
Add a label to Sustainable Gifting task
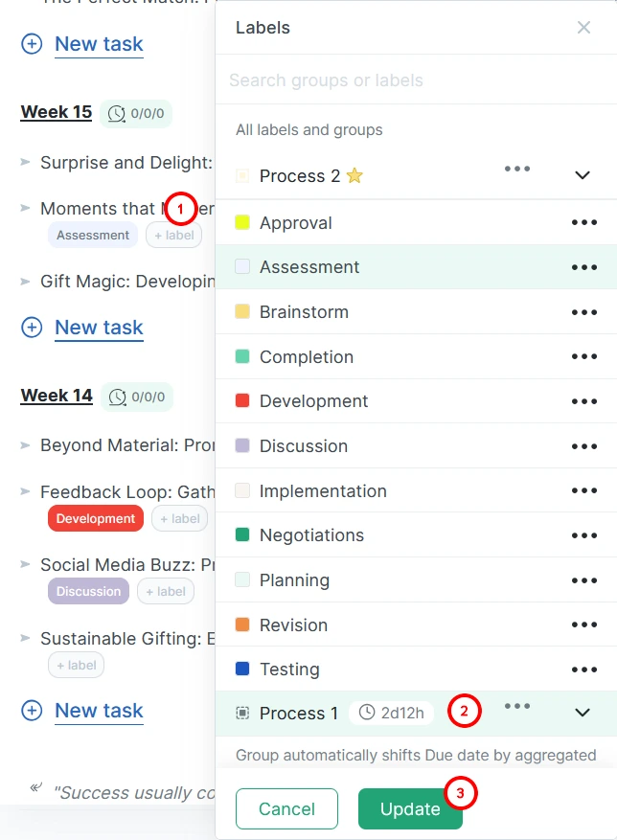point(77,666)
